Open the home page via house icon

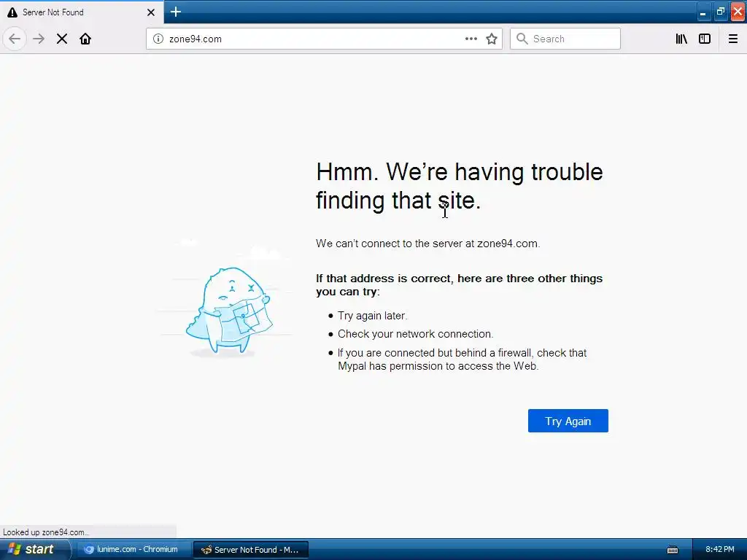(85, 39)
